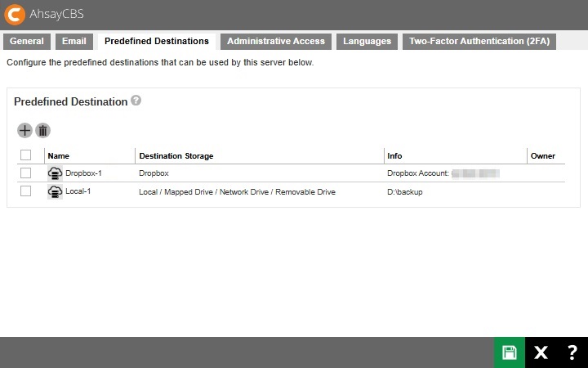Open the Local-1 destination entry
This screenshot has height=368, width=588.
tap(78, 191)
